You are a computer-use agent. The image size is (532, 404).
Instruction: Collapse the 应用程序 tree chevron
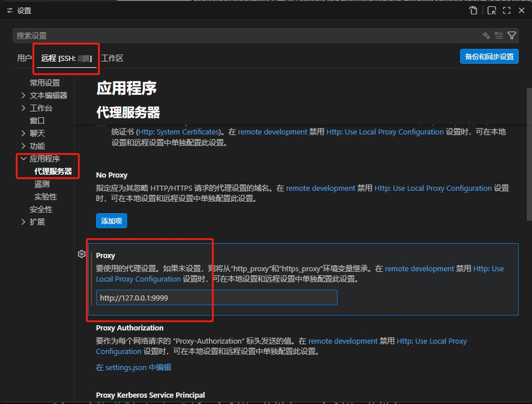point(23,159)
